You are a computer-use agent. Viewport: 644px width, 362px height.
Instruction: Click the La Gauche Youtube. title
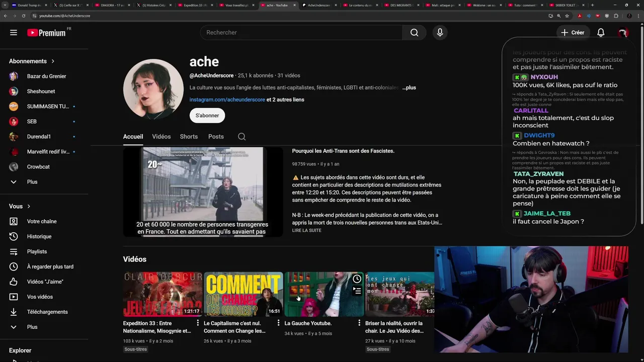[308, 323]
